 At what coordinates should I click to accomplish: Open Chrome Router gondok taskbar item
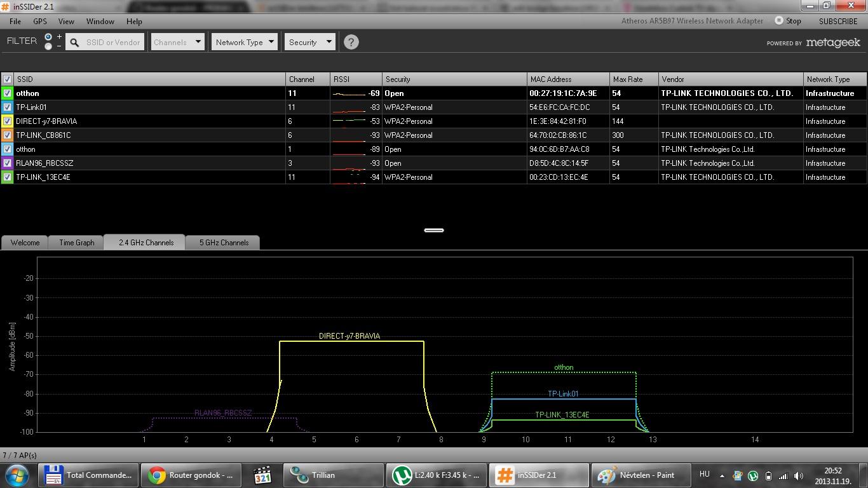190,475
